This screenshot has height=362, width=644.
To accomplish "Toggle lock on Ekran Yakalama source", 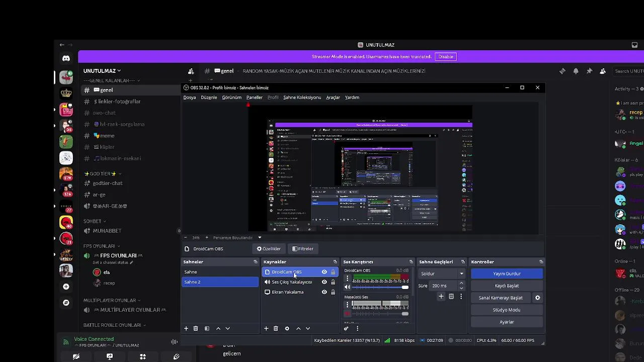I will click(333, 292).
